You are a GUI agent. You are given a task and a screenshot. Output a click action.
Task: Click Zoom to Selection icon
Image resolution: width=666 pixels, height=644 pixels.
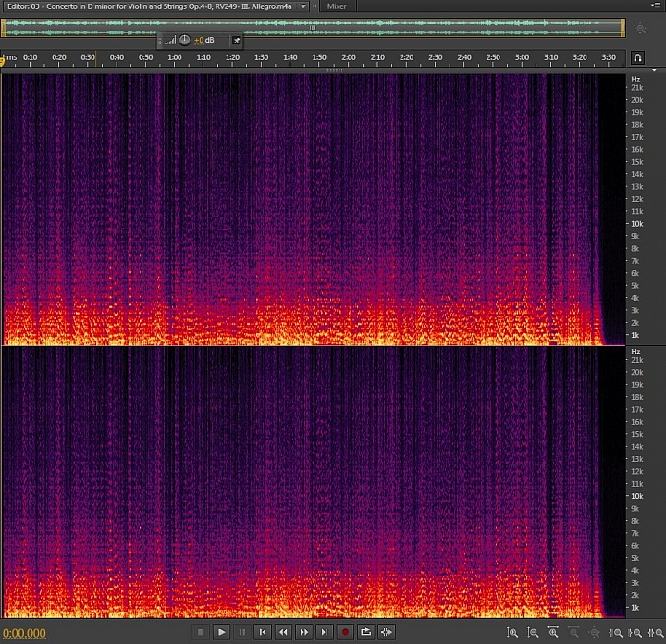coord(656,633)
